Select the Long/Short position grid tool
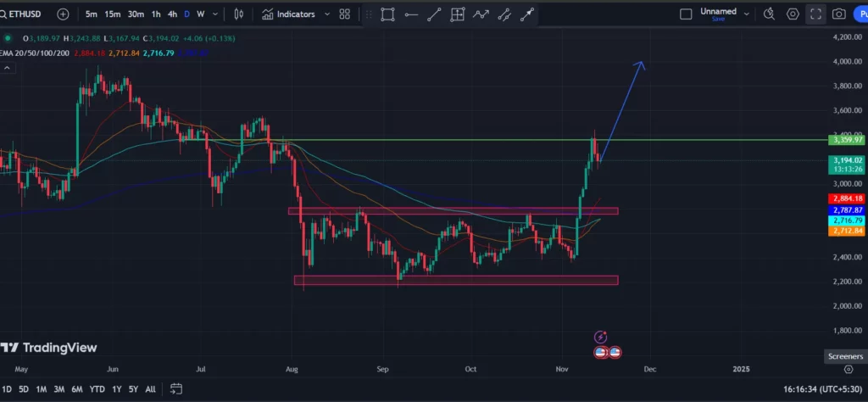 coord(457,14)
